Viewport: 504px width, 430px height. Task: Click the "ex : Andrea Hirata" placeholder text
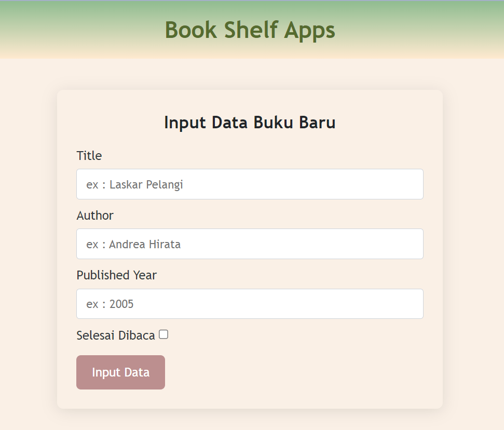tap(134, 244)
